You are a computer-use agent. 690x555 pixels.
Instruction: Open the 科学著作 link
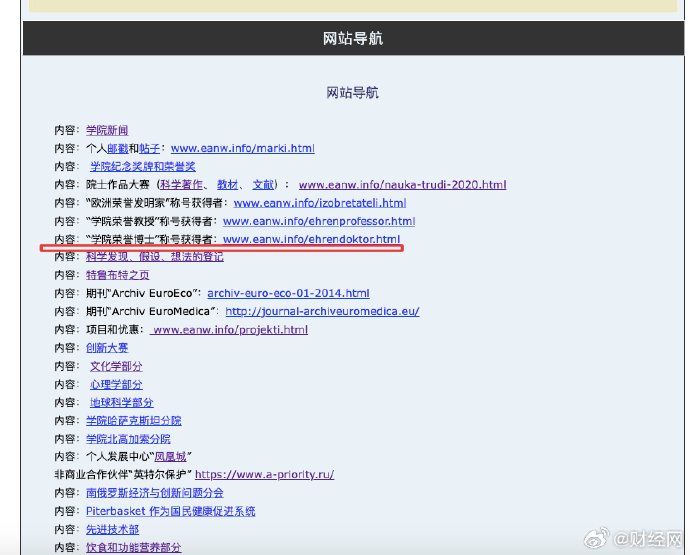coord(181,184)
